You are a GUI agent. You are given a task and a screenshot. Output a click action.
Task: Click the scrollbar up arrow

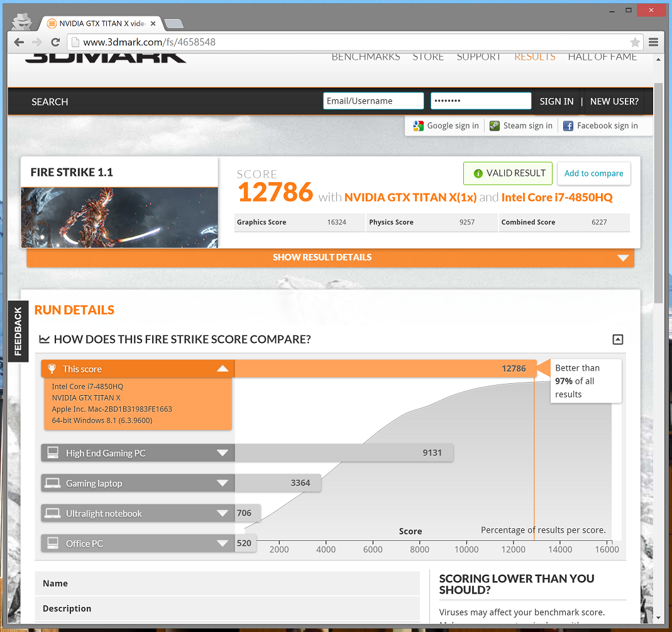pyautogui.click(x=659, y=60)
